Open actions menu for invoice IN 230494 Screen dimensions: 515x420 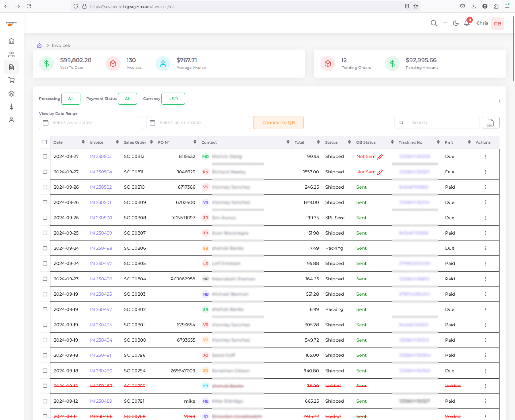pos(485,340)
